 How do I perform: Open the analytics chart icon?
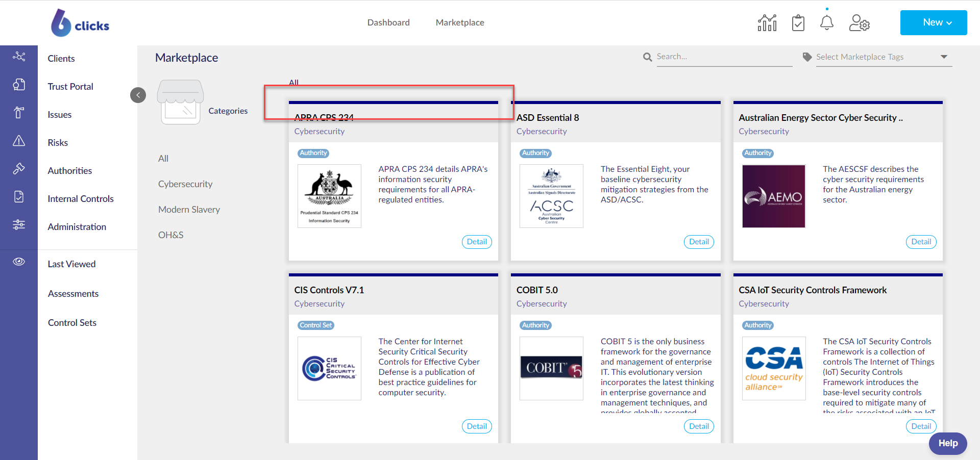(767, 23)
